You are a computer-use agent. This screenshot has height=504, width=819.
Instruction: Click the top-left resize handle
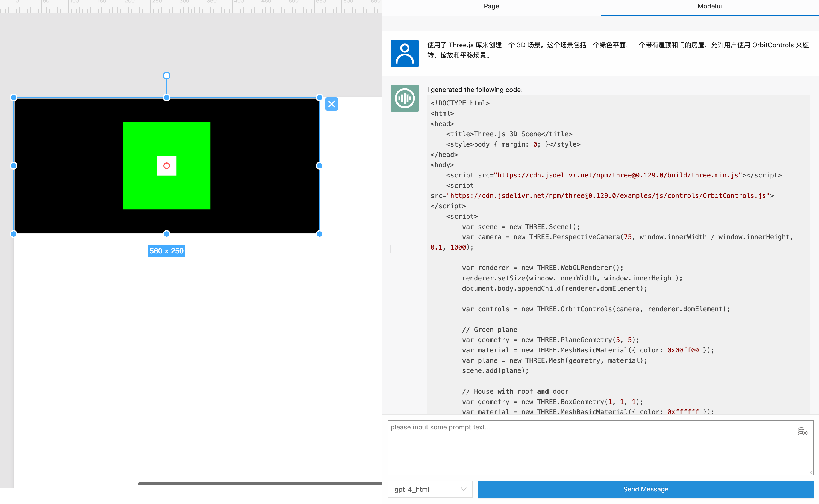point(14,97)
